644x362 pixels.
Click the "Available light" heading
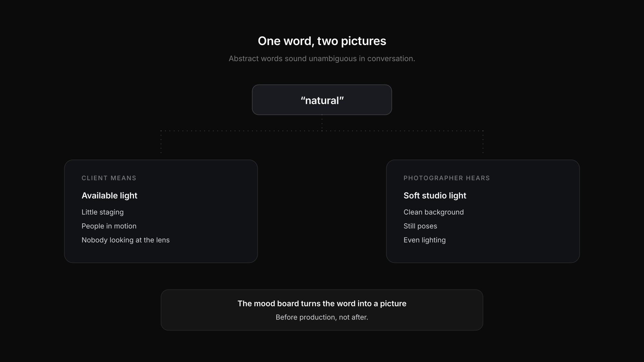[109, 195]
